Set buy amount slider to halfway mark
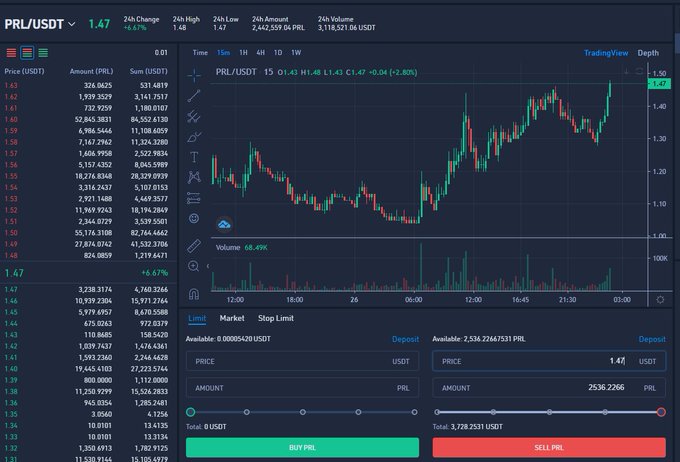680x462 pixels. tap(302, 412)
